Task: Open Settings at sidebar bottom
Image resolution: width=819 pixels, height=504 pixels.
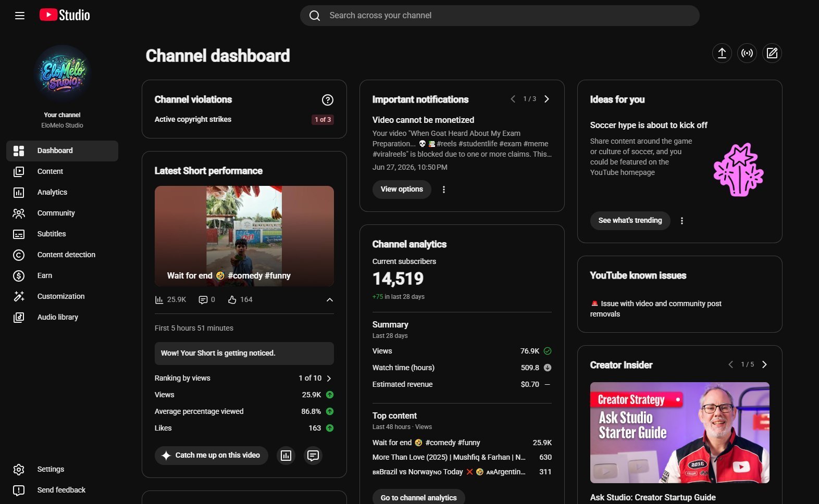Action: (62, 469)
